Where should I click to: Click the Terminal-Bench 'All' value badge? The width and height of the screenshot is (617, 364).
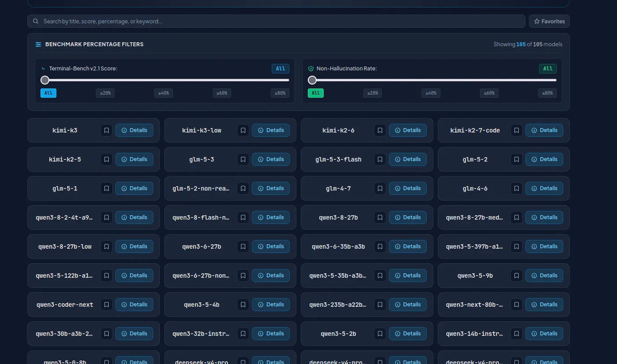tap(281, 69)
